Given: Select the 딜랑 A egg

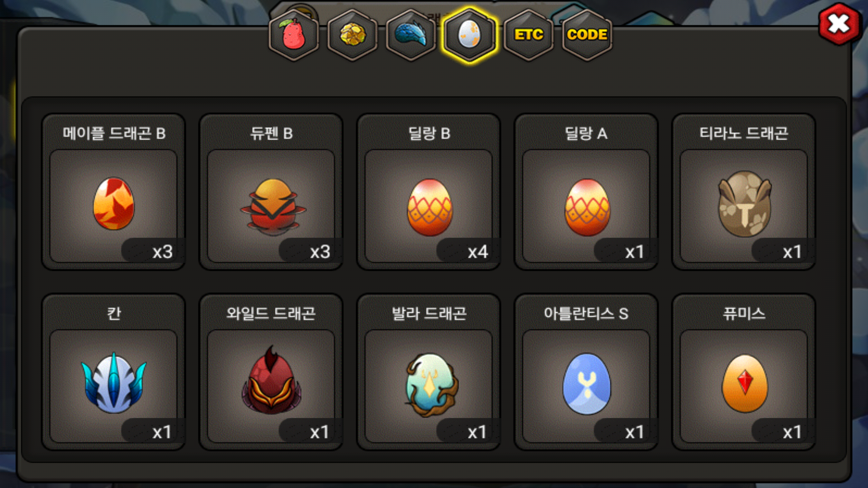Looking at the screenshot, I should [586, 192].
